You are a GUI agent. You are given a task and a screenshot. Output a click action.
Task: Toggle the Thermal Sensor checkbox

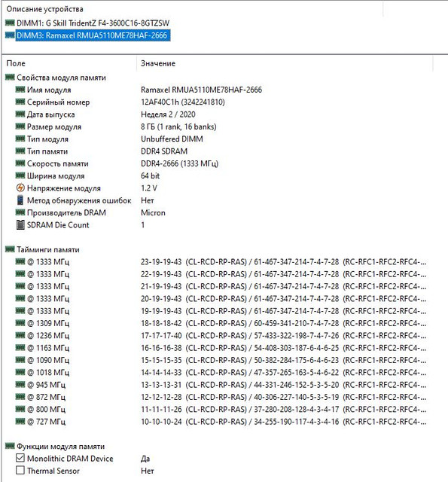[20, 470]
